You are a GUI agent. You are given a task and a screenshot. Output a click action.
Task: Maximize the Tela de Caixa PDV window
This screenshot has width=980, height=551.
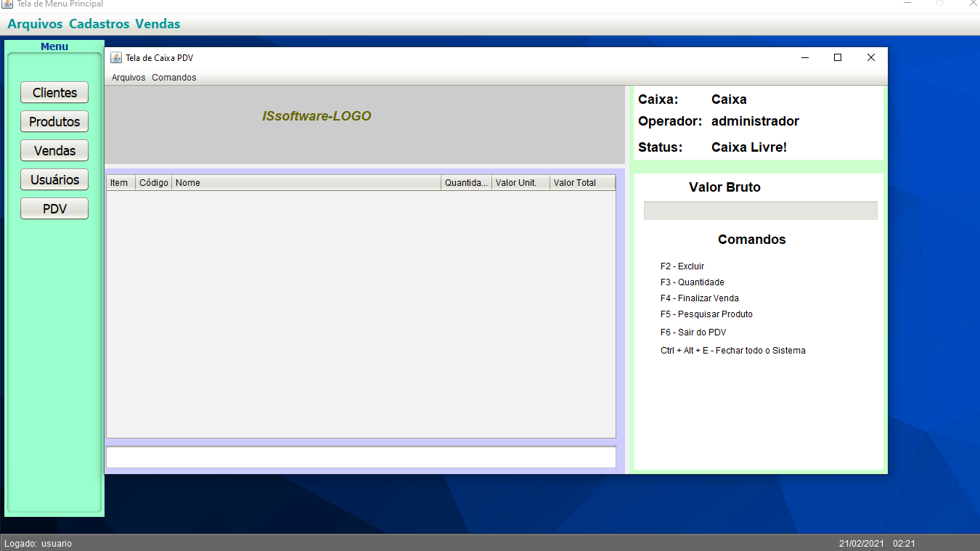[838, 58]
